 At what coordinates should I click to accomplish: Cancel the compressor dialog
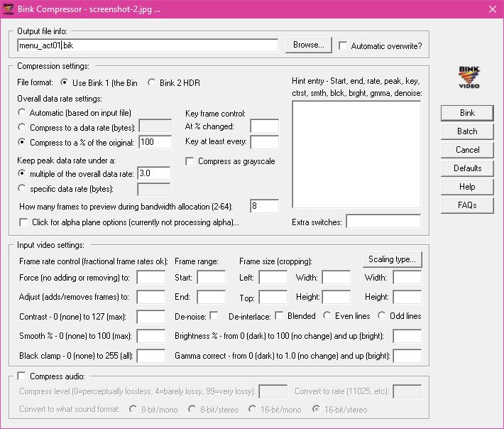(467, 150)
